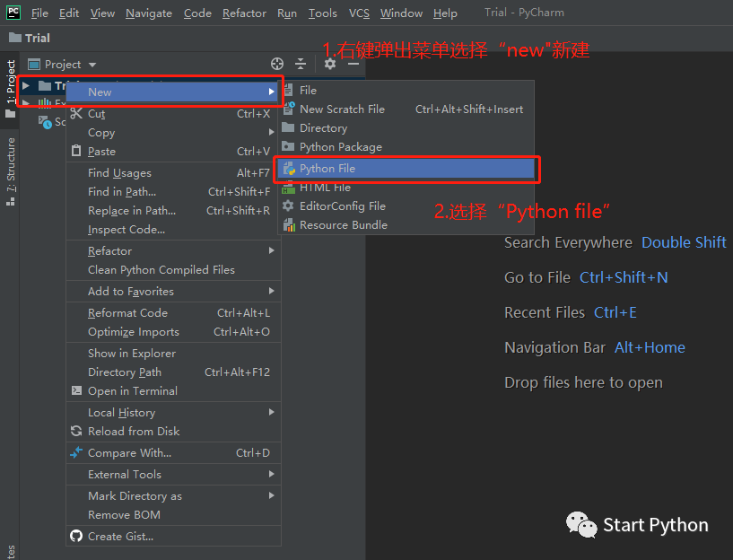Open the Tools menu
This screenshot has width=733, height=560.
click(323, 13)
